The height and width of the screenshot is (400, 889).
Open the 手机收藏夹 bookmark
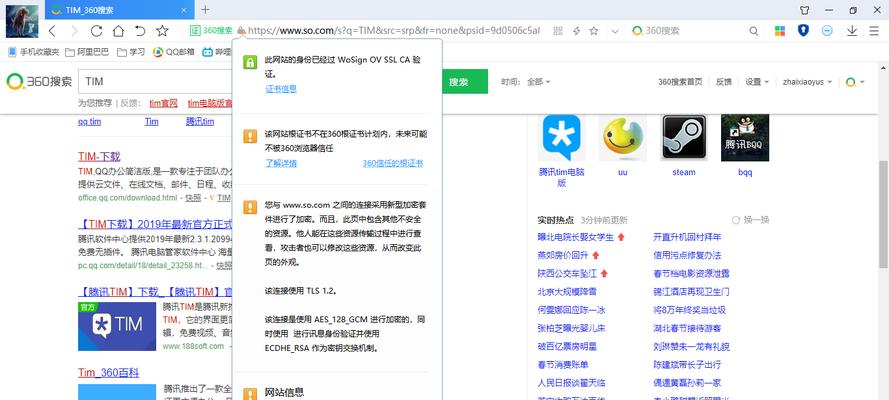33,52
